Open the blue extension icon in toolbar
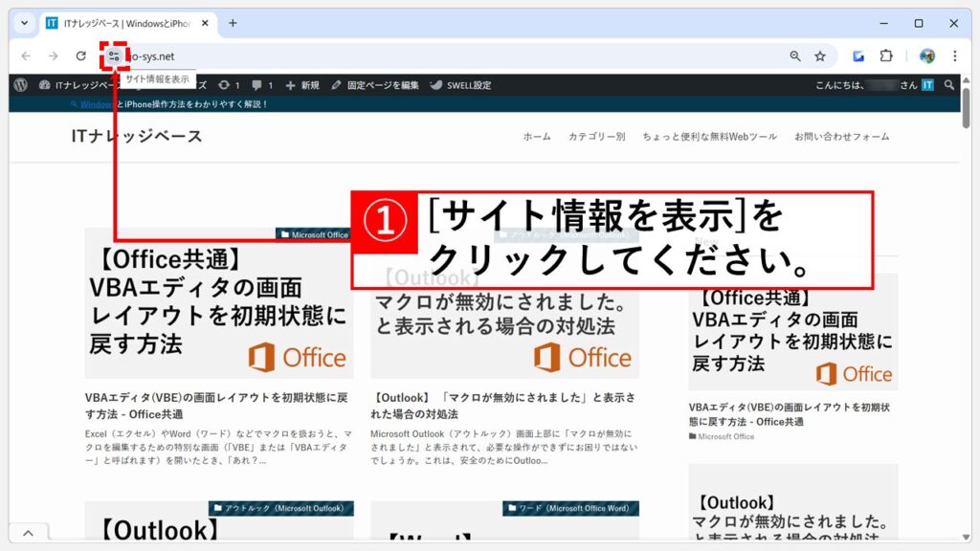Screen dimensions: 980x551 click(858, 56)
